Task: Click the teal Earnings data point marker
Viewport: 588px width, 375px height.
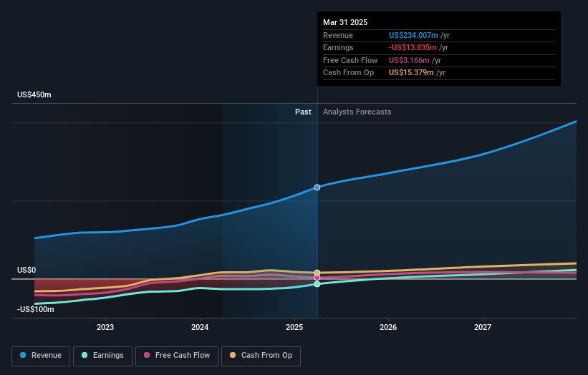Action: pyautogui.click(x=317, y=284)
